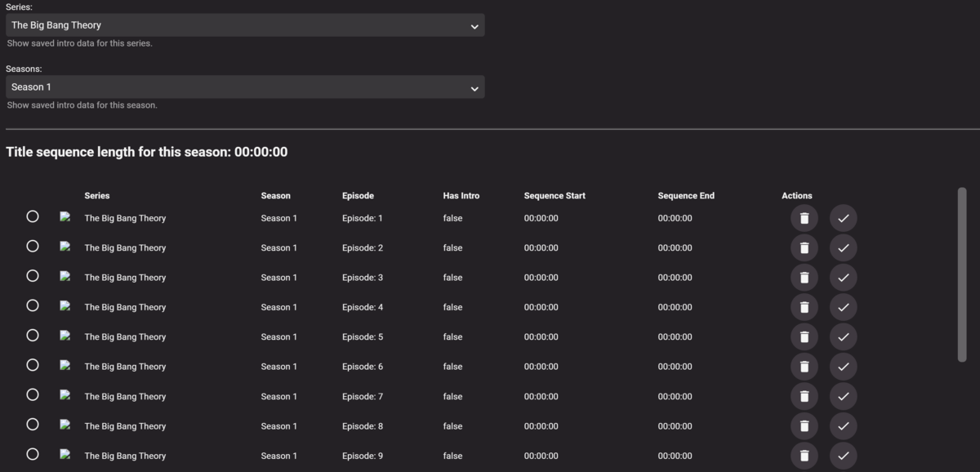Screen dimensions: 980x472
Task: Select the Episode 1 radio button
Action: pos(33,216)
